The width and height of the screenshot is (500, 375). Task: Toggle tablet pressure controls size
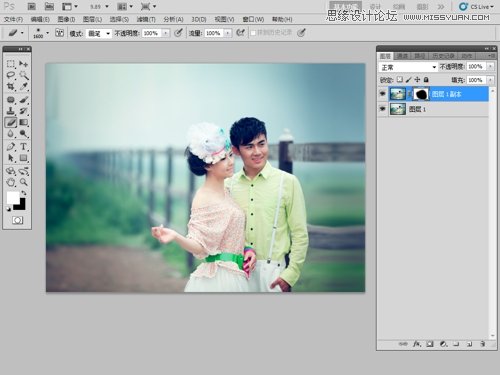tap(301, 33)
